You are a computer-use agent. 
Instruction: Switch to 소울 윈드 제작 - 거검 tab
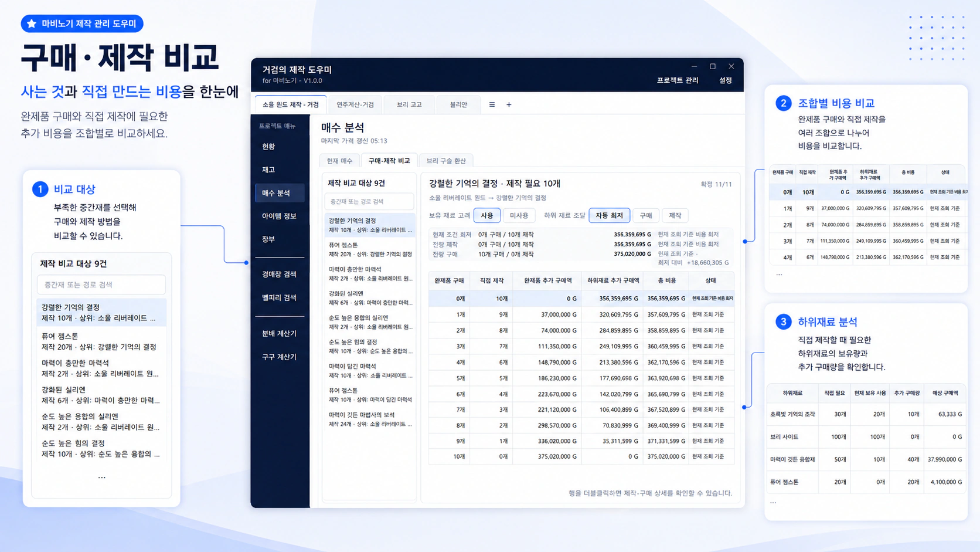pyautogui.click(x=291, y=104)
